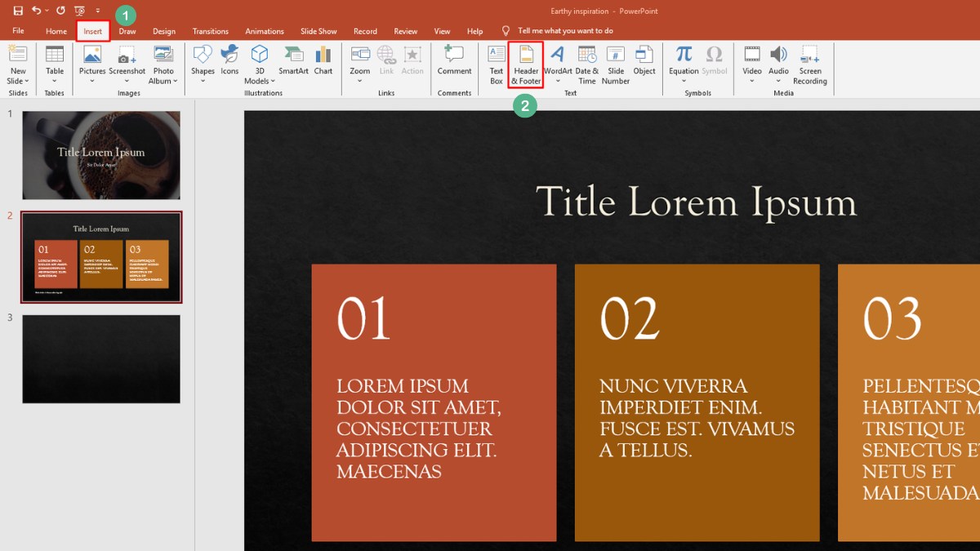Add a Comment
This screenshot has width=980, height=551.
[454, 60]
